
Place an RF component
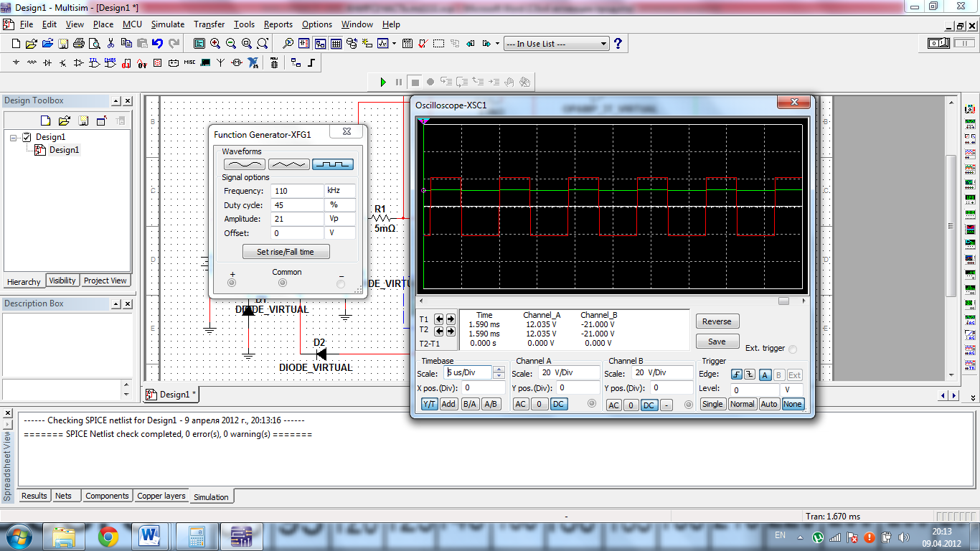[221, 62]
